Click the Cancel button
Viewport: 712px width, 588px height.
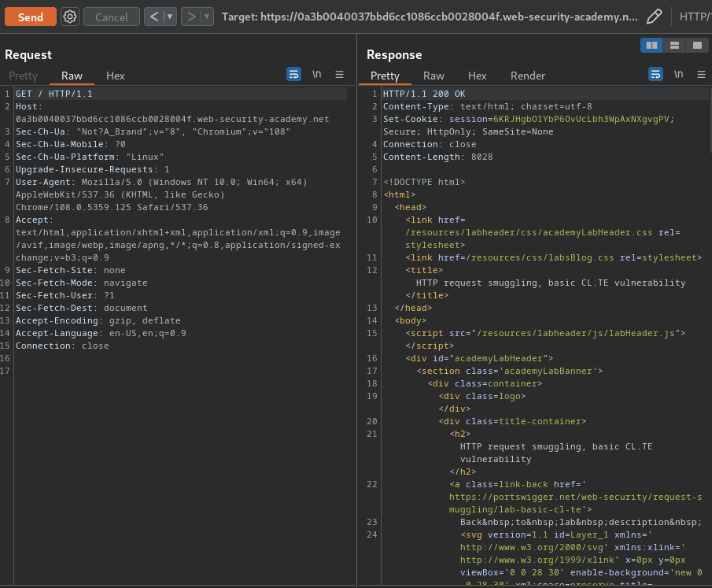point(111,17)
